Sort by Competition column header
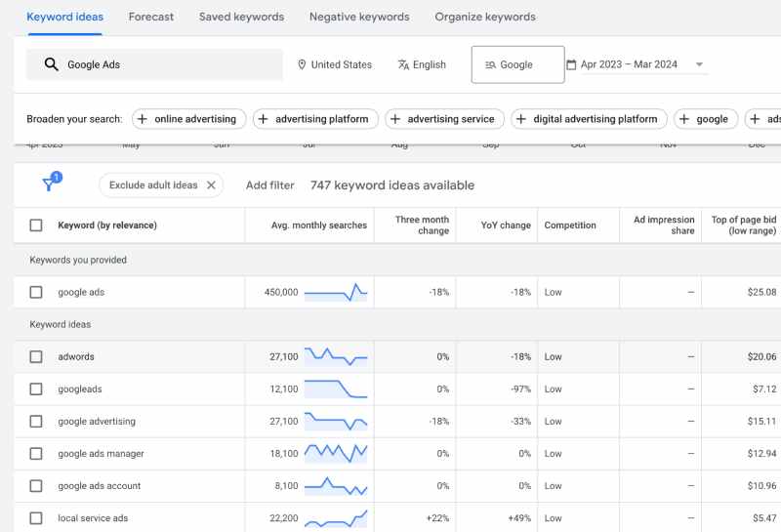The width and height of the screenshot is (781, 532). pos(570,225)
